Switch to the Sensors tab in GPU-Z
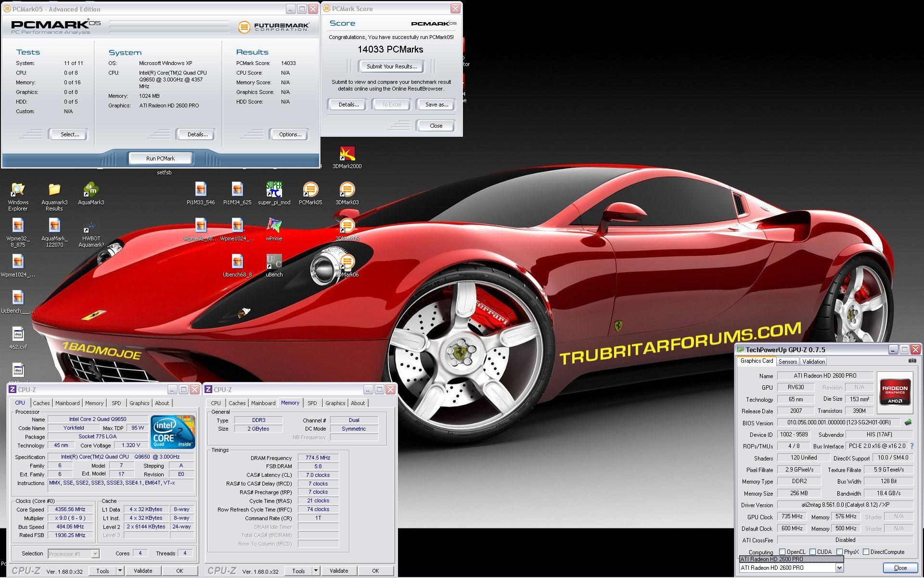 tap(788, 361)
